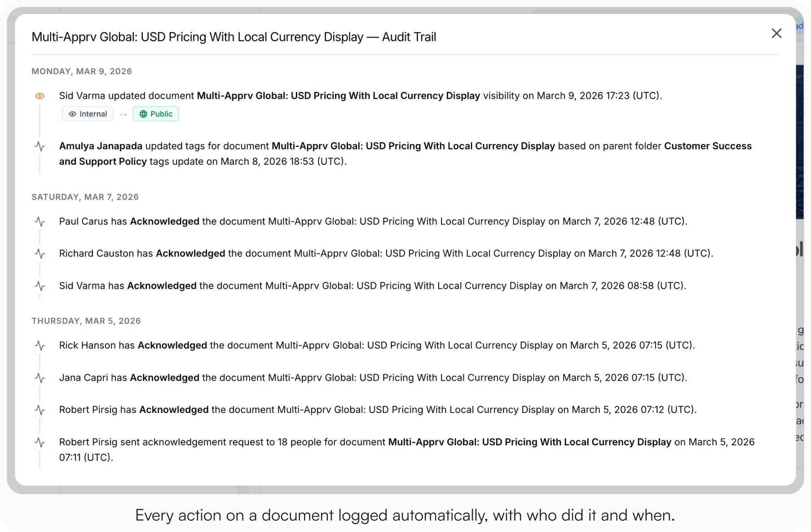Click the caption about actions logged automatically
This screenshot has width=811, height=532.
click(405, 515)
